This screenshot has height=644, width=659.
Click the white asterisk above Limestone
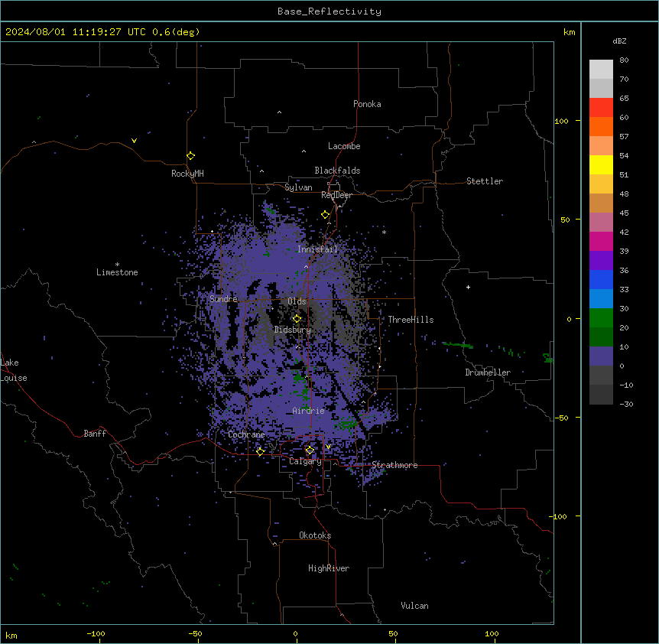click(x=117, y=265)
